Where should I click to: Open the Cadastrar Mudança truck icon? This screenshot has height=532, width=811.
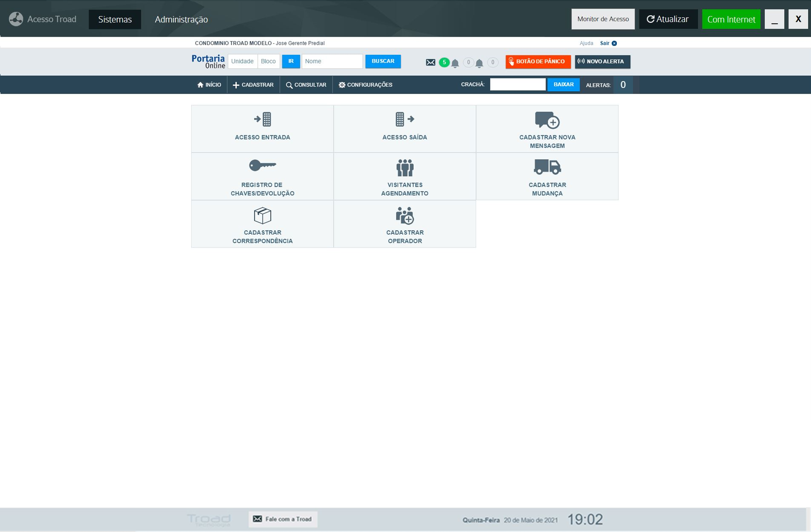(547, 167)
